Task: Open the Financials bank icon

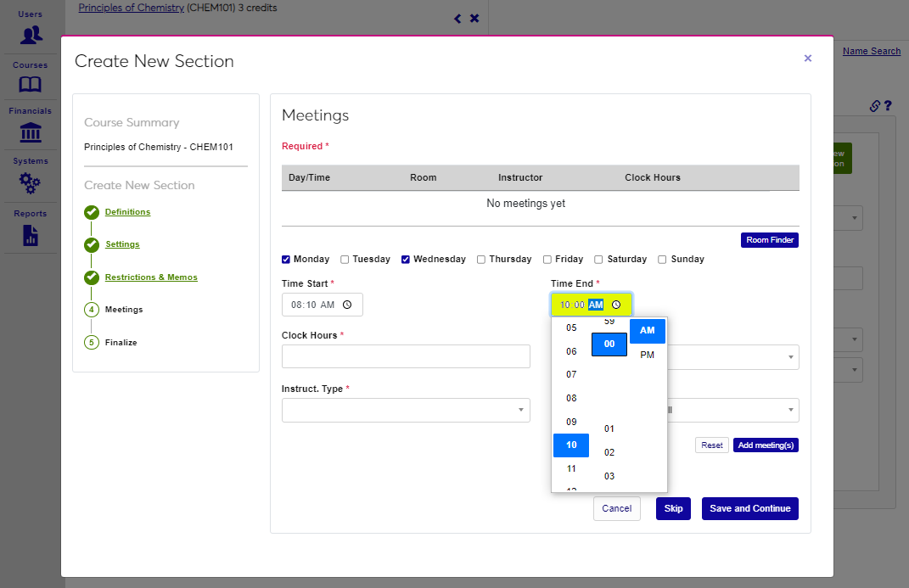Action: pyautogui.click(x=31, y=132)
